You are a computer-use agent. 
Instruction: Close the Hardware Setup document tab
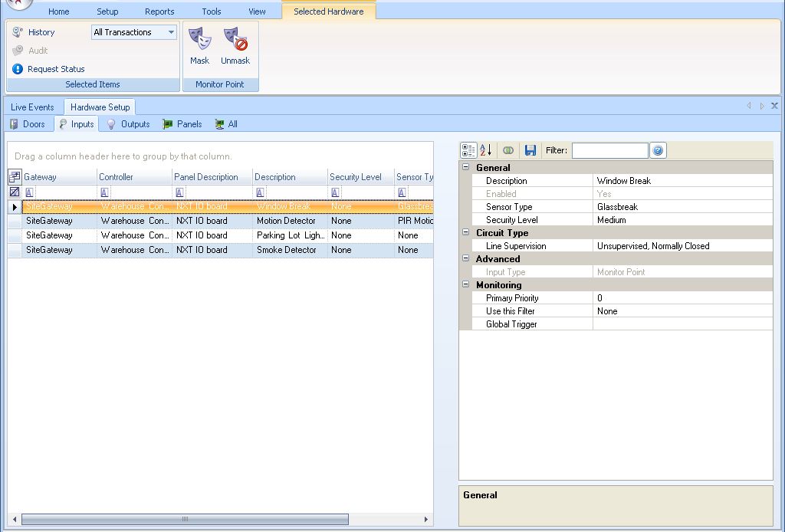click(774, 106)
